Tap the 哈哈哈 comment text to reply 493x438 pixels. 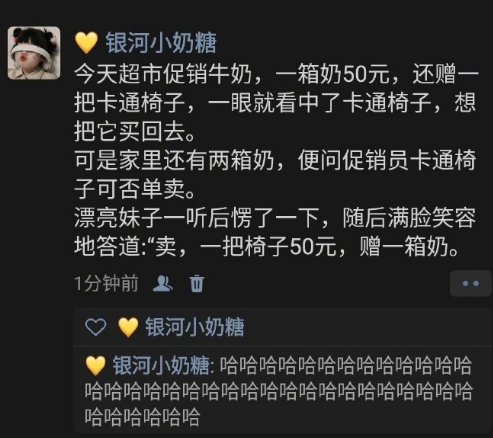point(278,391)
